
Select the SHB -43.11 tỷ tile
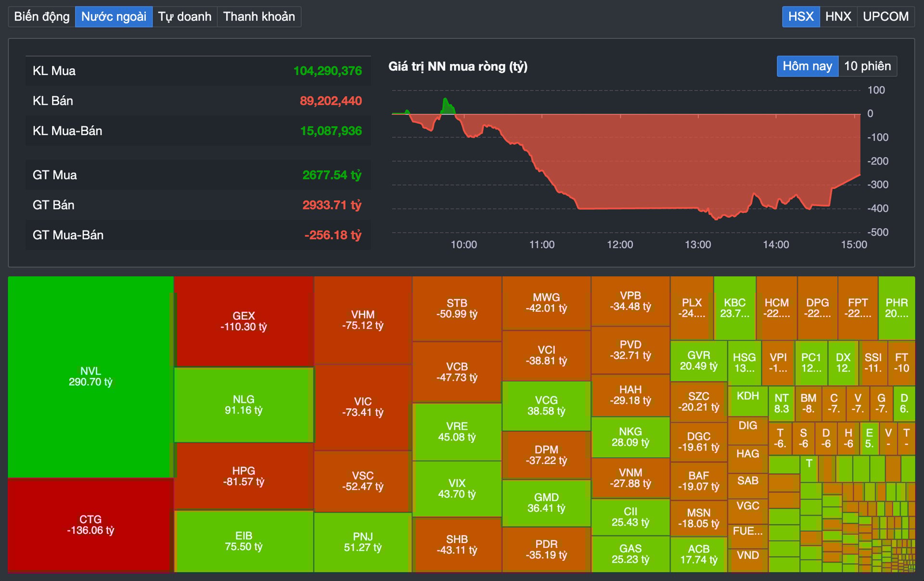[x=457, y=544]
